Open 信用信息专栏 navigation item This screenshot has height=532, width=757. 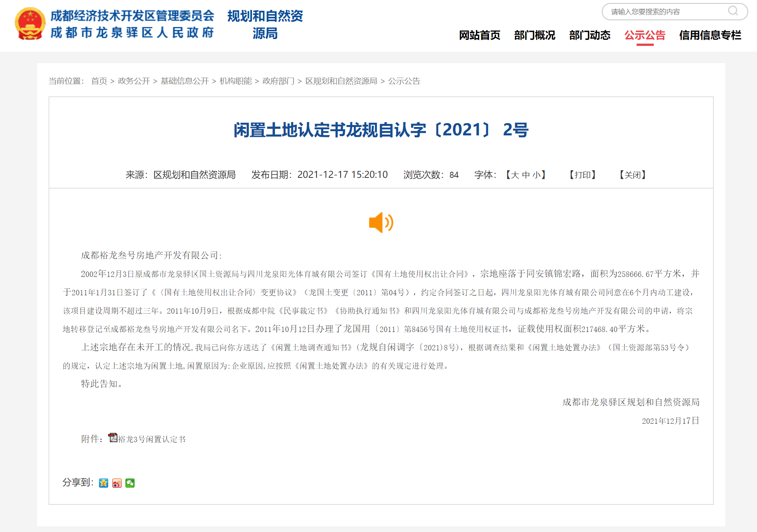tap(710, 35)
